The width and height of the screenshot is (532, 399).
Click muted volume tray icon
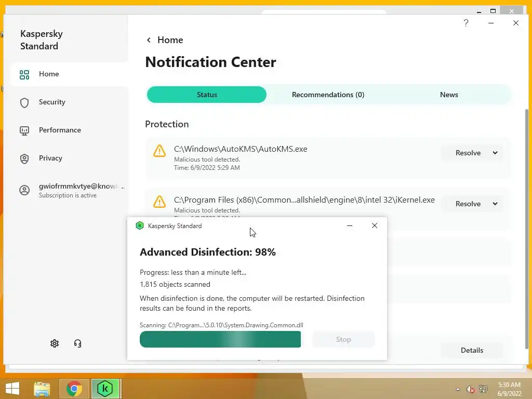pos(470,389)
